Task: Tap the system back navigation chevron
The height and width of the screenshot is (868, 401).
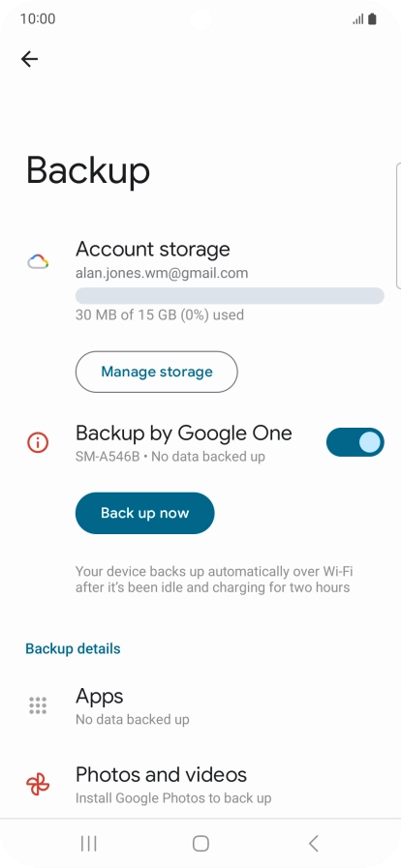Action: (313, 843)
